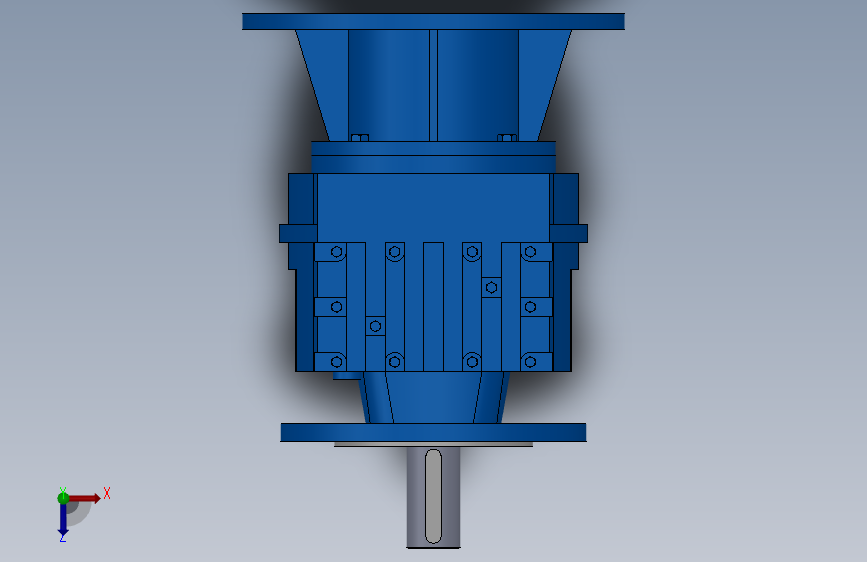Select the bottom mounting flange plate above shaft
Image resolution: width=867 pixels, height=562 pixels.
[x=434, y=433]
